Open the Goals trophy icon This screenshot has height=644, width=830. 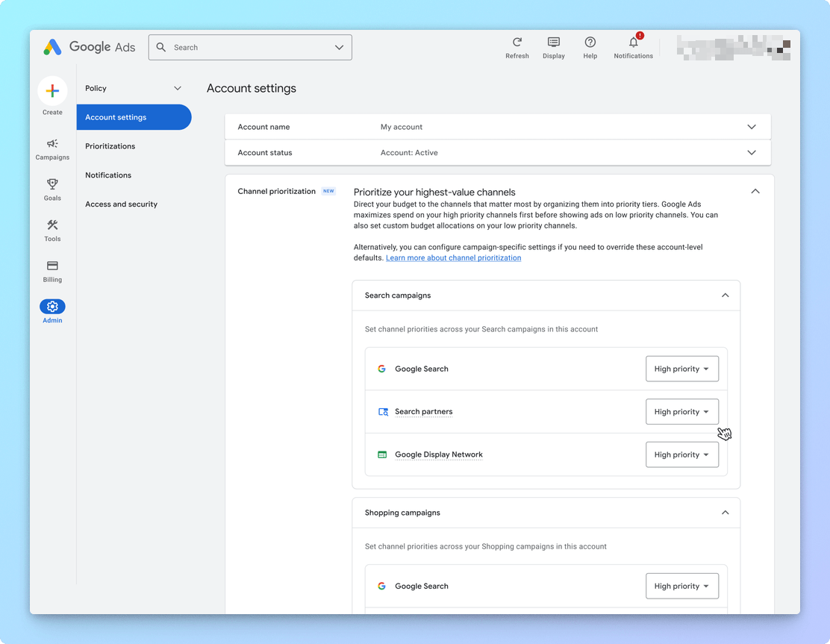pos(52,184)
